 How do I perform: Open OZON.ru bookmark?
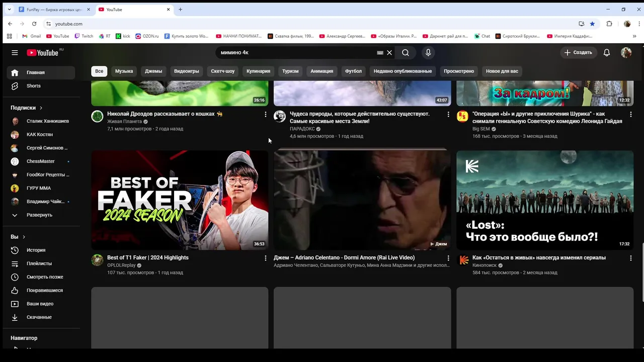pos(146,36)
